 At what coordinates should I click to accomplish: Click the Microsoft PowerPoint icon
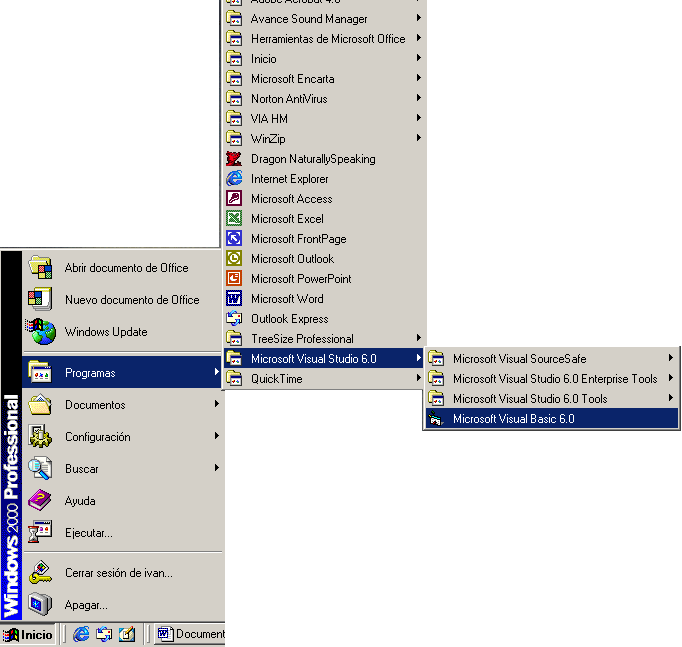234,279
